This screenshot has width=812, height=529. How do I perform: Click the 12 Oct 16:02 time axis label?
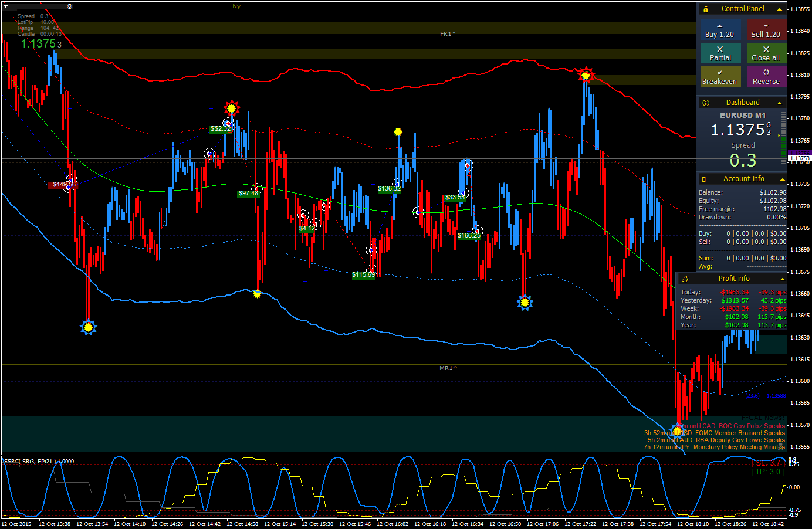pos(393,524)
